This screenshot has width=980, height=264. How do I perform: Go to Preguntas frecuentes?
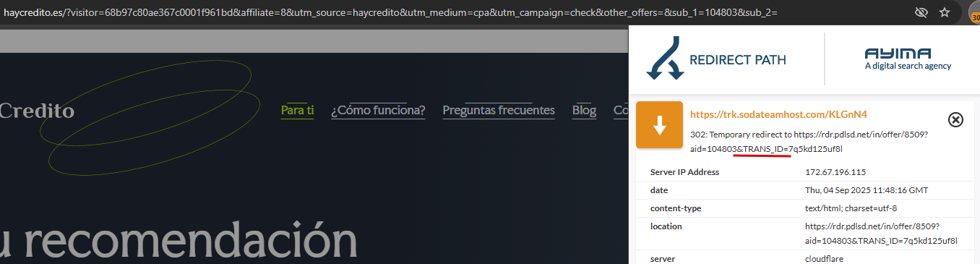tap(499, 111)
